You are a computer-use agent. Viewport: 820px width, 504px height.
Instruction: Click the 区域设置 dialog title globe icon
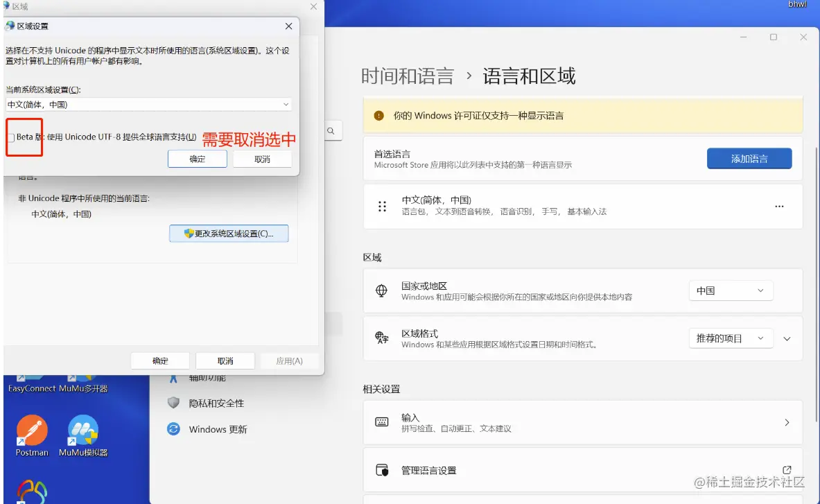point(10,26)
